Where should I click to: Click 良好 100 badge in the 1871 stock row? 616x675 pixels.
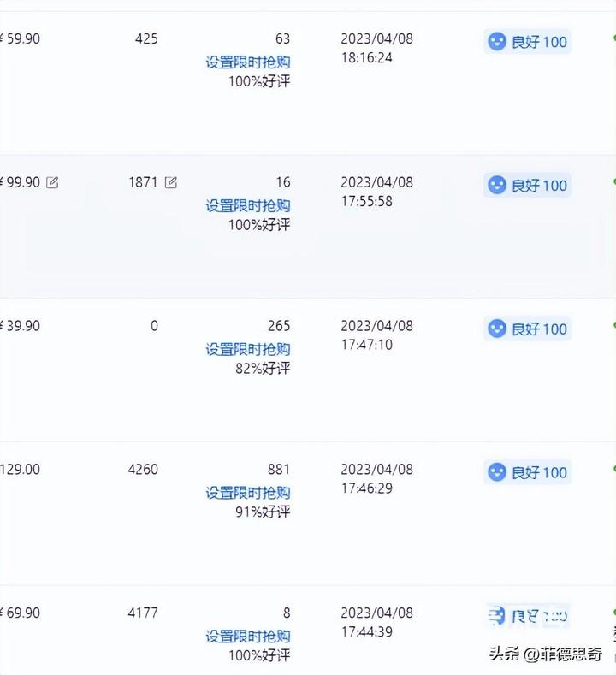click(x=527, y=185)
